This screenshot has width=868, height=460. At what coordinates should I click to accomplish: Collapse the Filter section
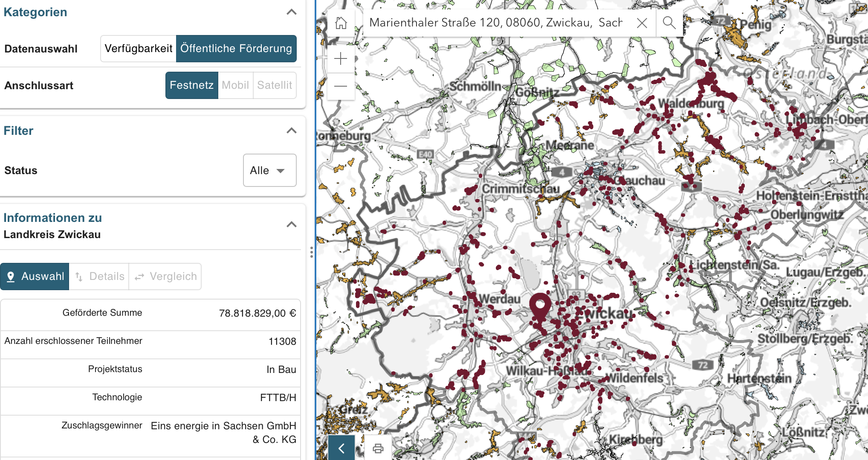[292, 131]
